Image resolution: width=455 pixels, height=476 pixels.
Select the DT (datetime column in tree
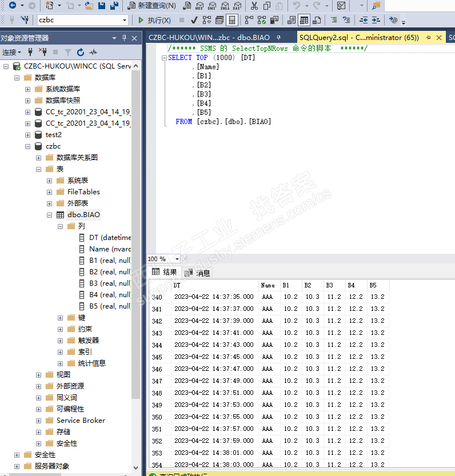[110, 238]
